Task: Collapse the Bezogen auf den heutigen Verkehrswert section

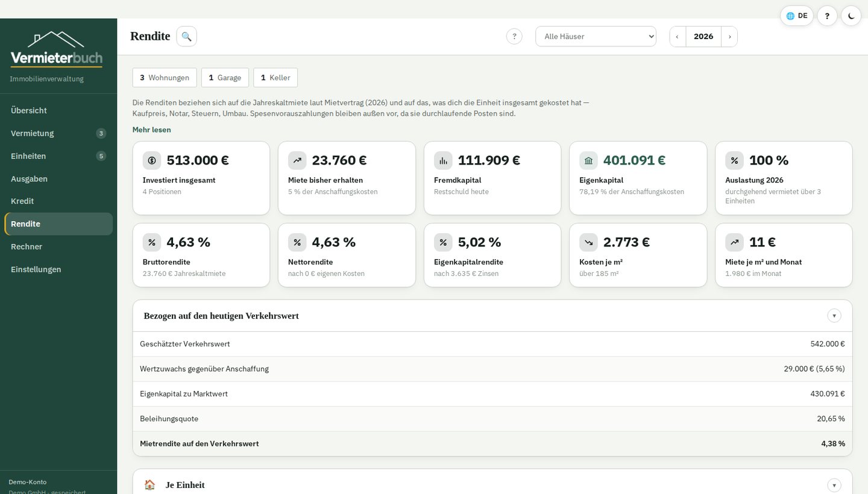Action: (x=834, y=316)
